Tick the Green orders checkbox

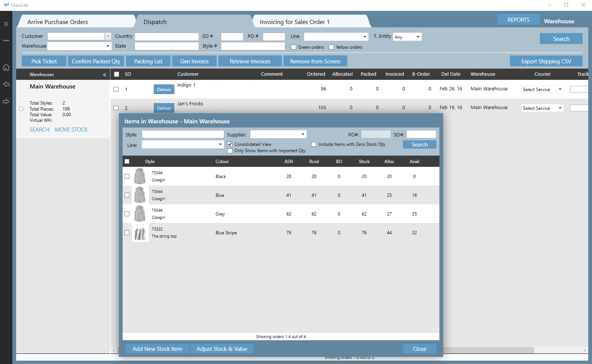[x=294, y=47]
